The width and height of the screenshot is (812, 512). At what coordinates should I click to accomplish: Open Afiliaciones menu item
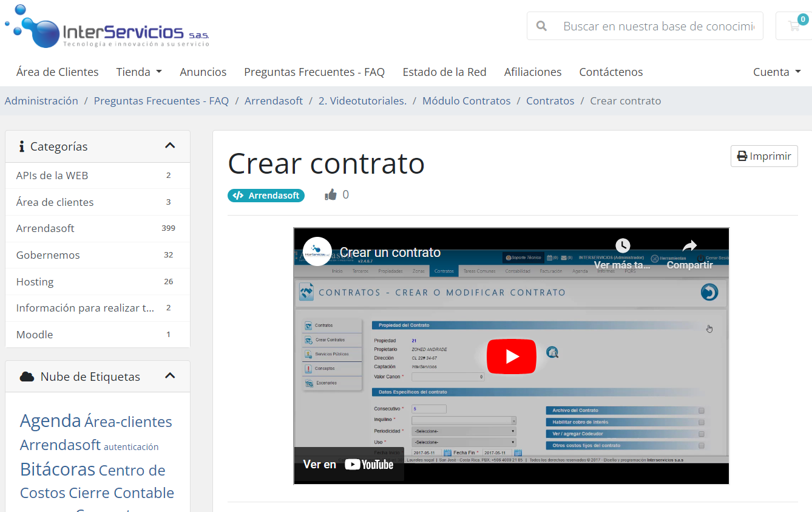coord(533,72)
